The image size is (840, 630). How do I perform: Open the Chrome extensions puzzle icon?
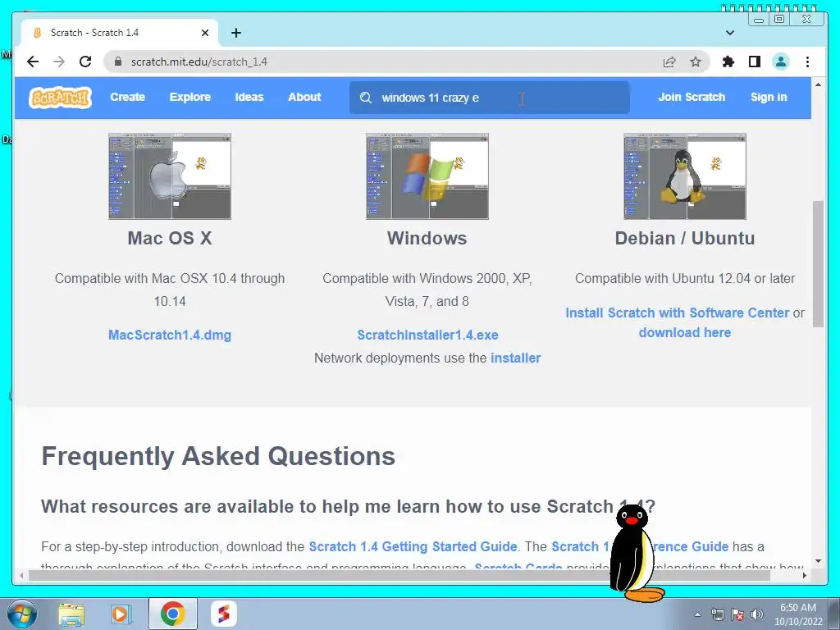coord(728,62)
